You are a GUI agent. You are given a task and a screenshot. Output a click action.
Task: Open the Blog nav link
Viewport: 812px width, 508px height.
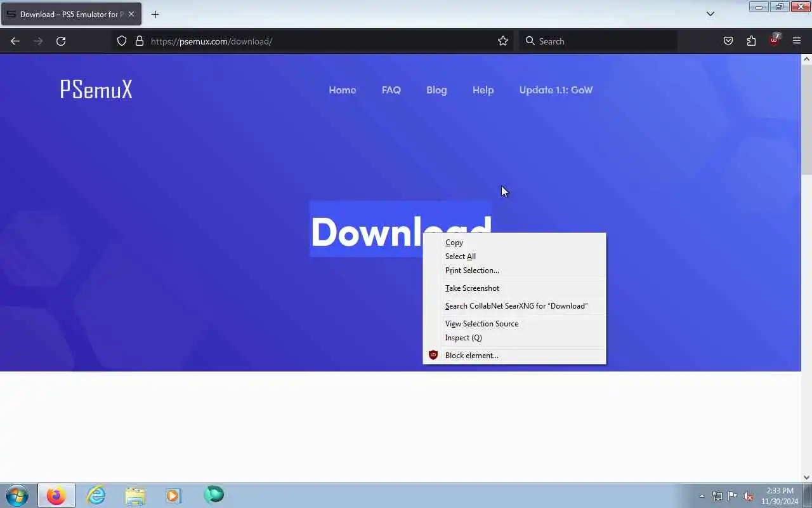coord(436,90)
